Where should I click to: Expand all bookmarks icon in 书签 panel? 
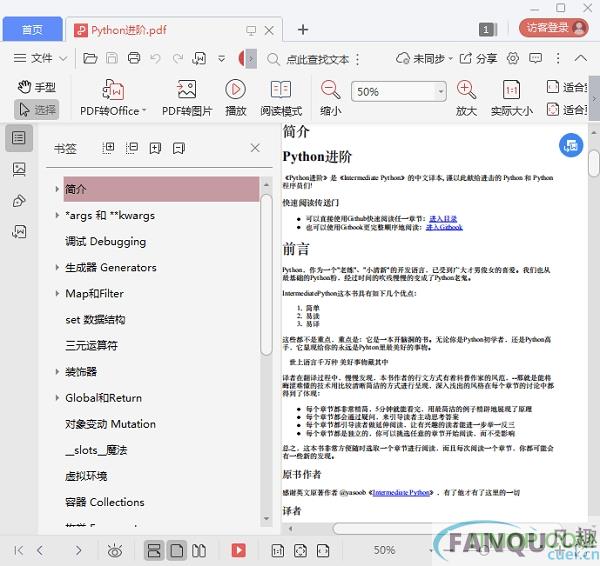click(x=108, y=148)
